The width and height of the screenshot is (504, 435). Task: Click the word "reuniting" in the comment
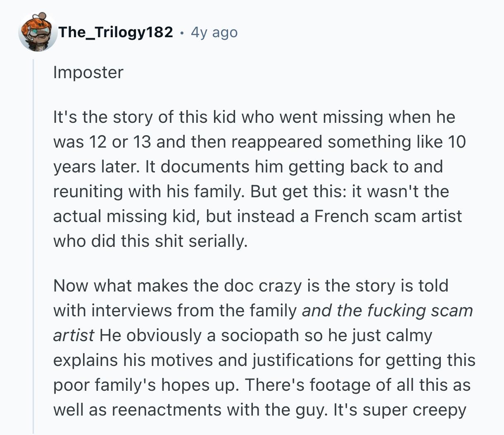(88, 191)
